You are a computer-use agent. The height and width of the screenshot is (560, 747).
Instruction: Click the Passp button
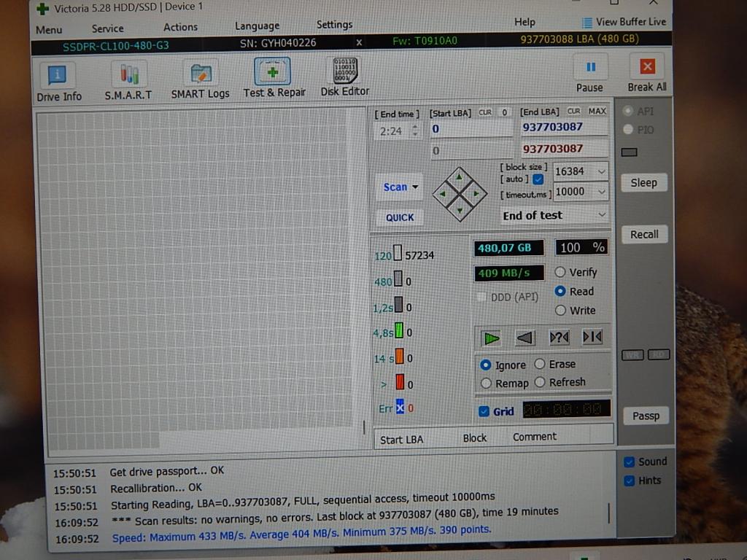click(646, 416)
